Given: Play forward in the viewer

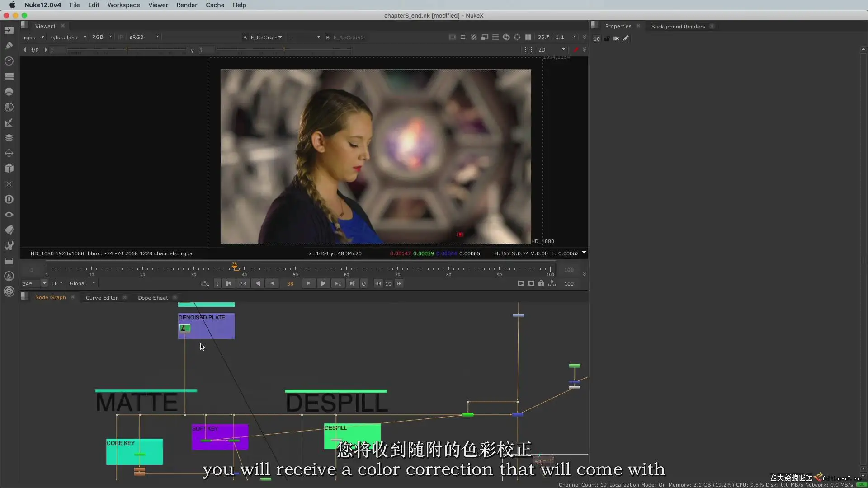Looking at the screenshot, I should tap(309, 284).
